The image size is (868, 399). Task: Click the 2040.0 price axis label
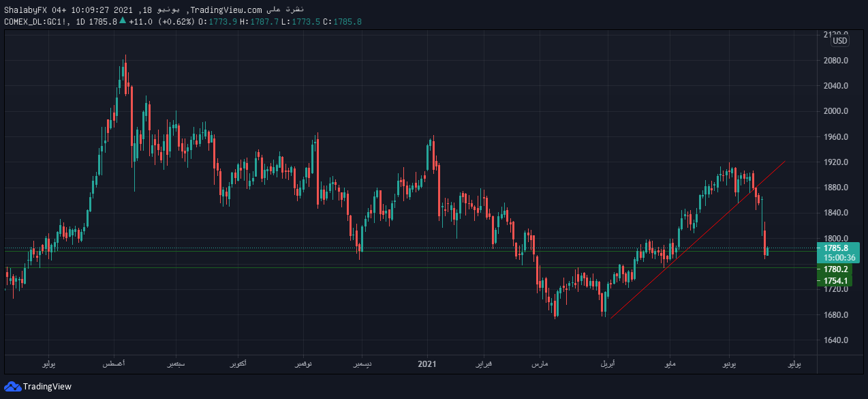(x=835, y=86)
